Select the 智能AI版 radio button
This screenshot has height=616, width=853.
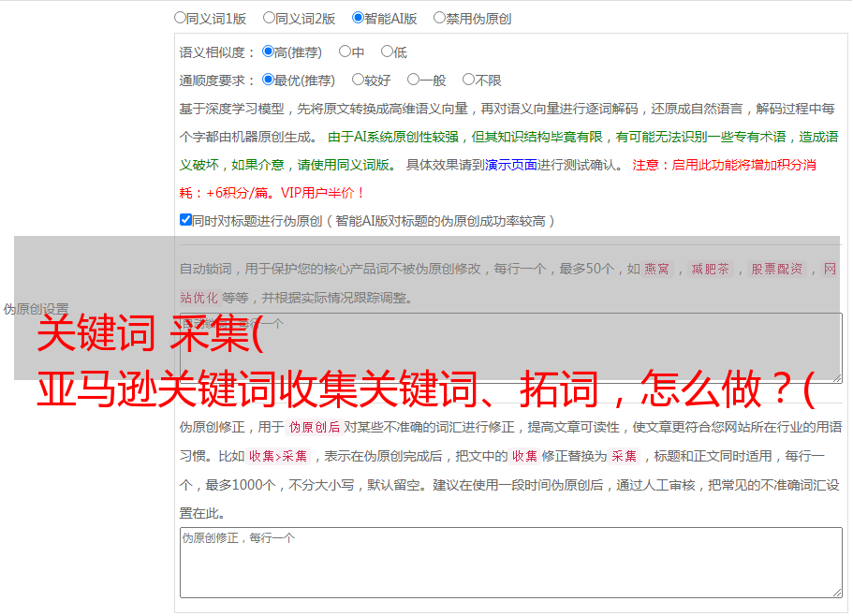click(x=358, y=18)
